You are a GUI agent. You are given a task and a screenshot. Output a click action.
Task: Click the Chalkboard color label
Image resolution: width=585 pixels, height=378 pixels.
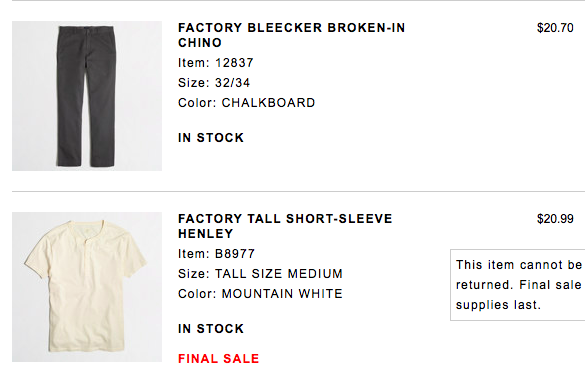coord(247,103)
